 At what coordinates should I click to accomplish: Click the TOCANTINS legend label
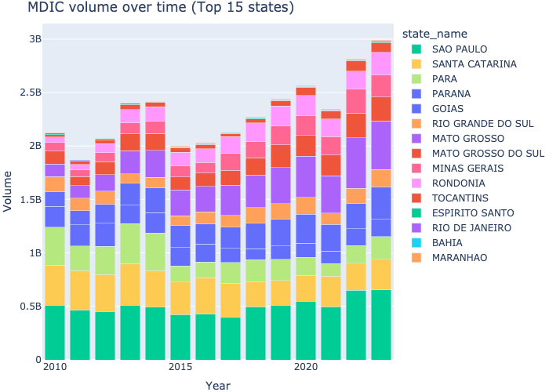pos(459,198)
